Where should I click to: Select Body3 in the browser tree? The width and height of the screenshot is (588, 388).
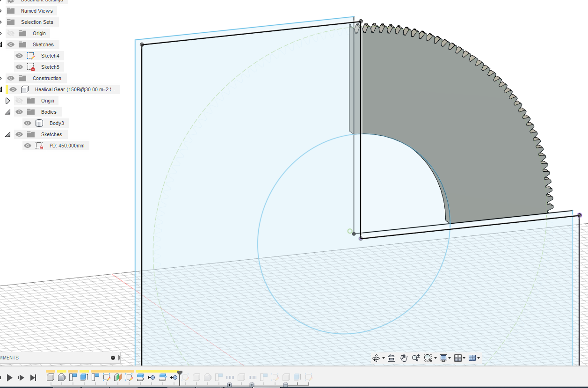tap(57, 123)
